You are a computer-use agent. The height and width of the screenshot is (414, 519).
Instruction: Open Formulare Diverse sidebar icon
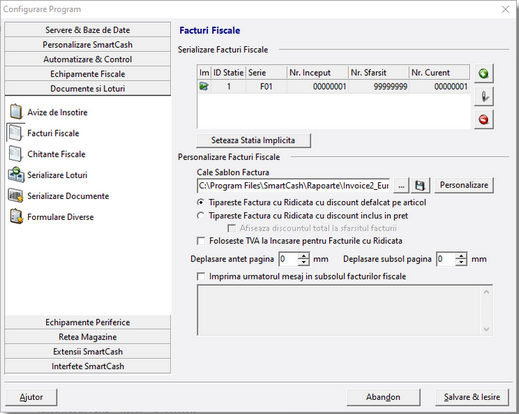point(16,217)
